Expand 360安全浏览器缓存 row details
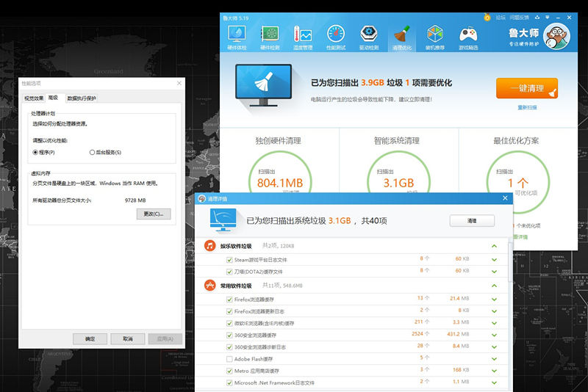This screenshot has height=392, width=588. point(494,335)
